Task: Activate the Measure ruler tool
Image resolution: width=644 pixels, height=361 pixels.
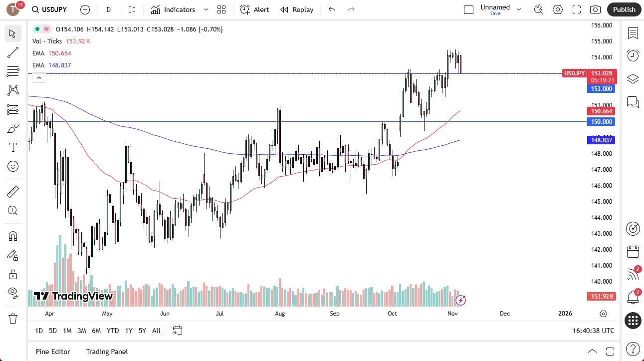Action: coord(13,191)
